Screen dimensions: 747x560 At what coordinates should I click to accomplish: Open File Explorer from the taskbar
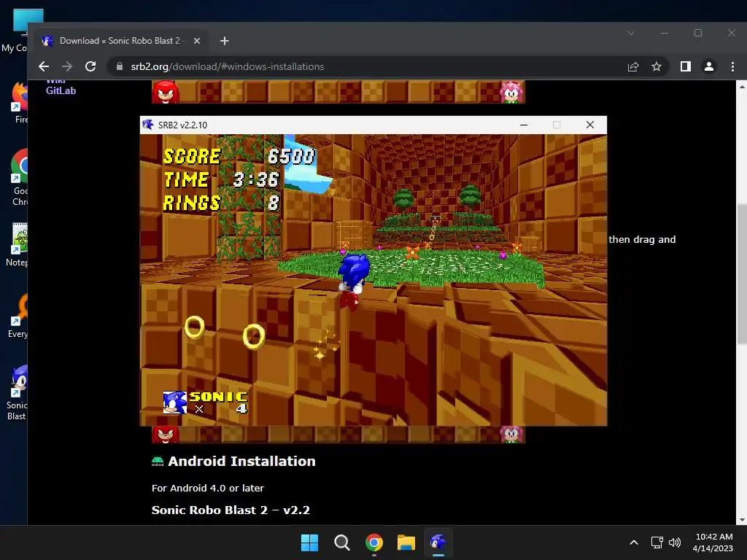coord(406,542)
